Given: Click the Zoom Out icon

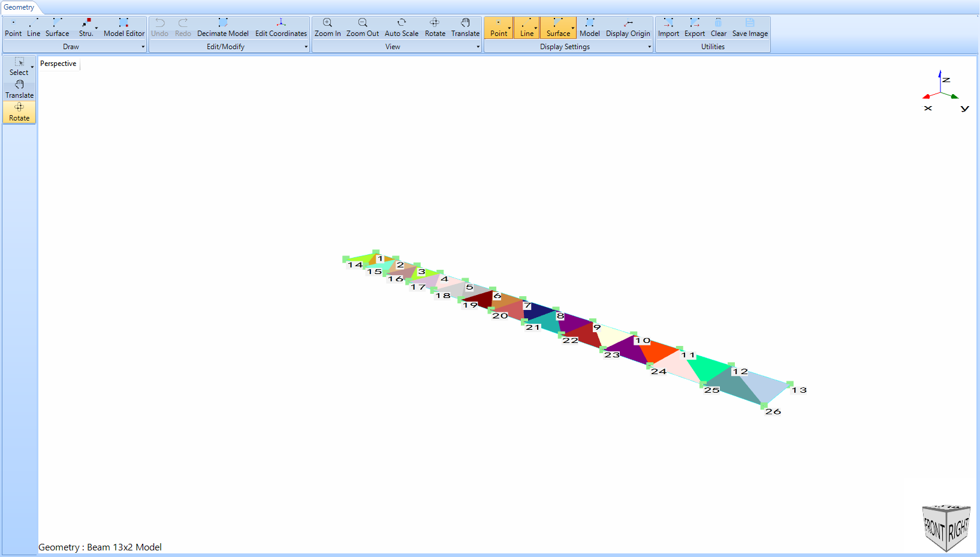Looking at the screenshot, I should coord(363,22).
